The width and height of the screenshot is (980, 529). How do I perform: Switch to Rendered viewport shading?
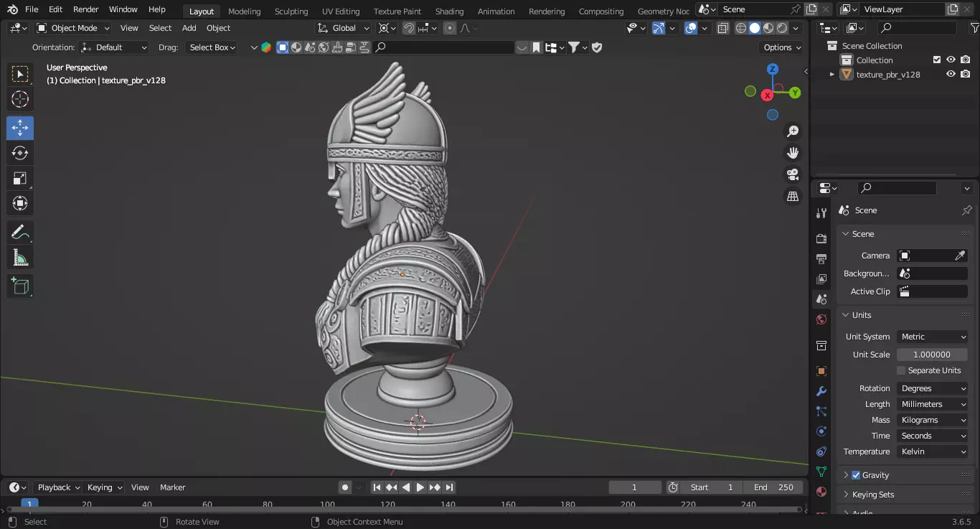[782, 28]
